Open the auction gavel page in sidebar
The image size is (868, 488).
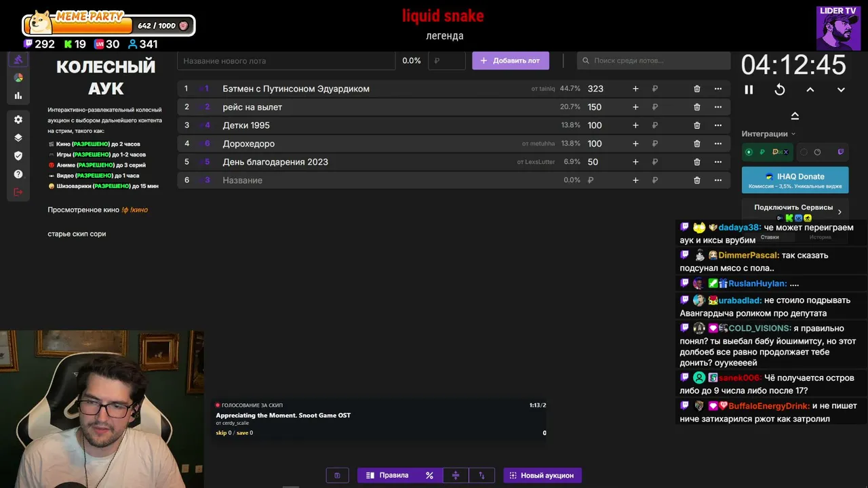coord(18,60)
